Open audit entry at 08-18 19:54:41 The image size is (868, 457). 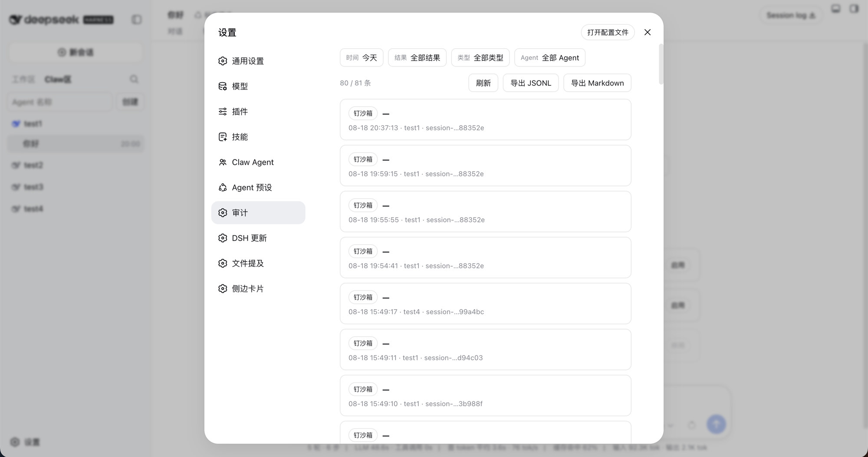[x=485, y=258]
